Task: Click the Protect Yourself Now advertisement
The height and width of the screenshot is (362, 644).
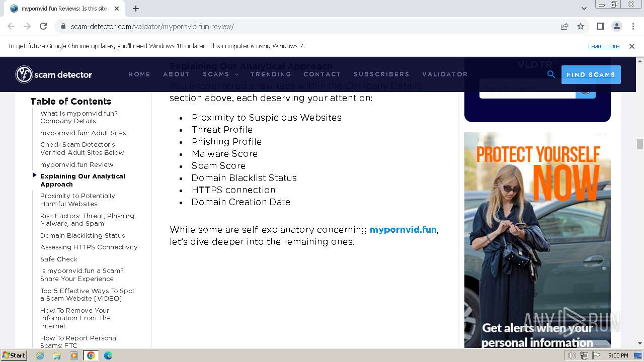Action: click(x=537, y=240)
